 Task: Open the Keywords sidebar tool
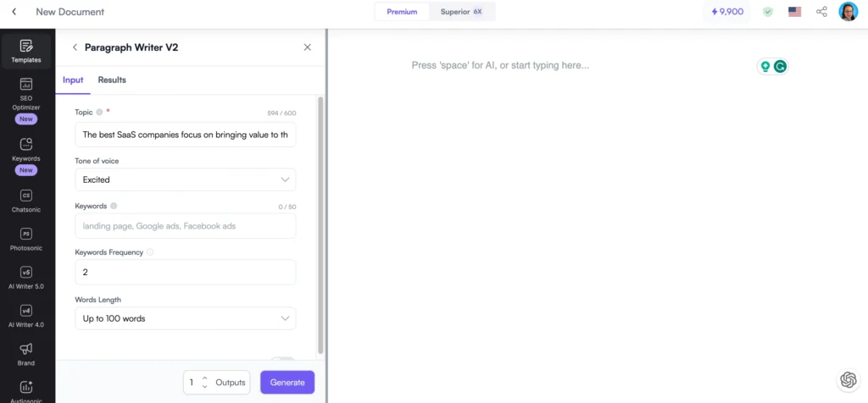click(26, 152)
